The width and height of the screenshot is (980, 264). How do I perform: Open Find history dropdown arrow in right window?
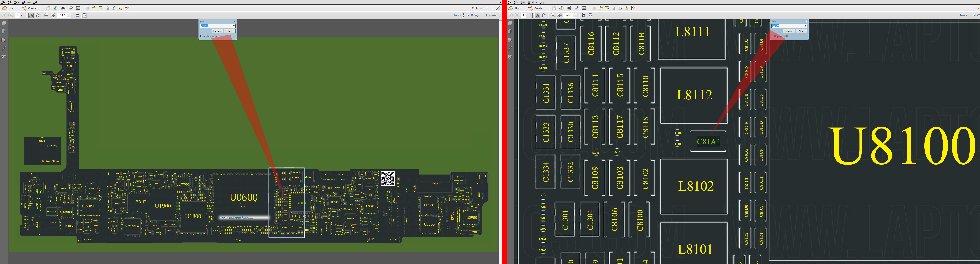(x=805, y=26)
